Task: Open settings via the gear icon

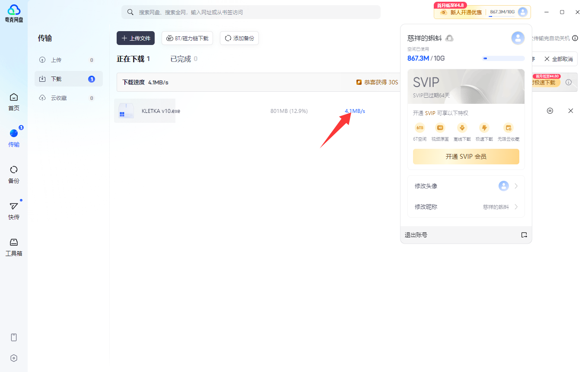Action: pyautogui.click(x=13, y=358)
